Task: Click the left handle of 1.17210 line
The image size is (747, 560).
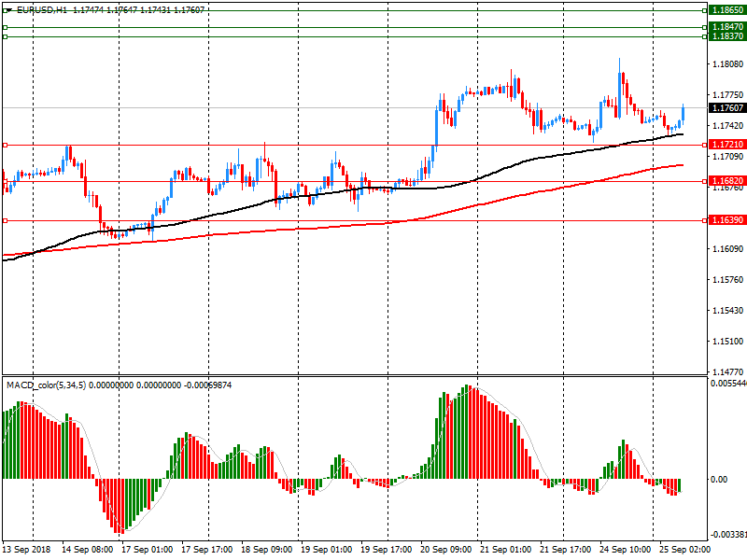Action: coord(6,145)
